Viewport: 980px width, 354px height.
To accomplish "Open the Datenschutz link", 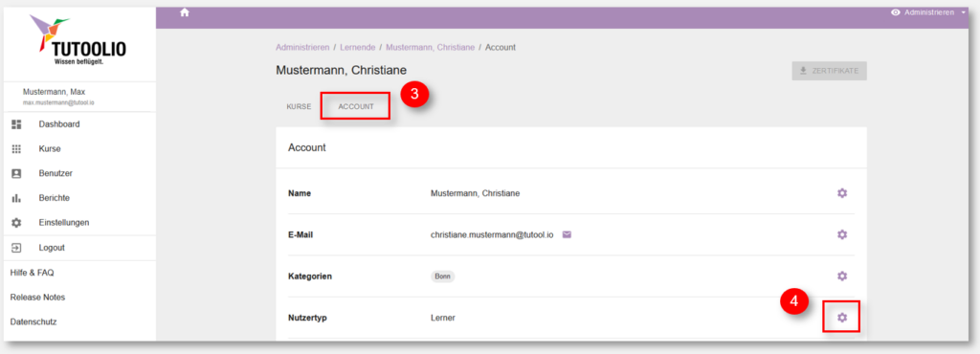I will (x=33, y=322).
